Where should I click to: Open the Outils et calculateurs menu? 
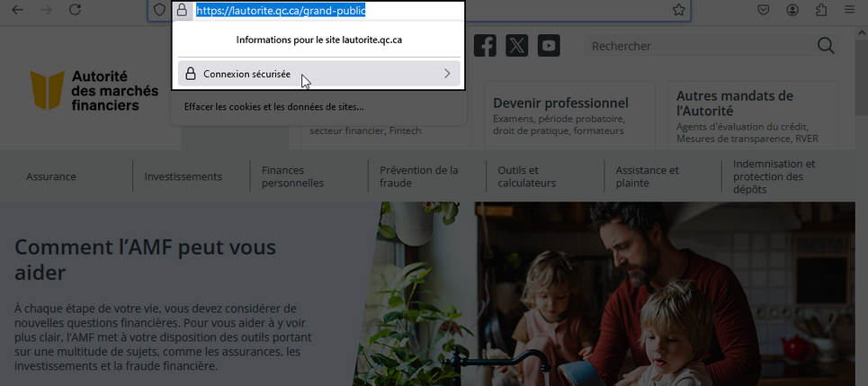click(526, 176)
